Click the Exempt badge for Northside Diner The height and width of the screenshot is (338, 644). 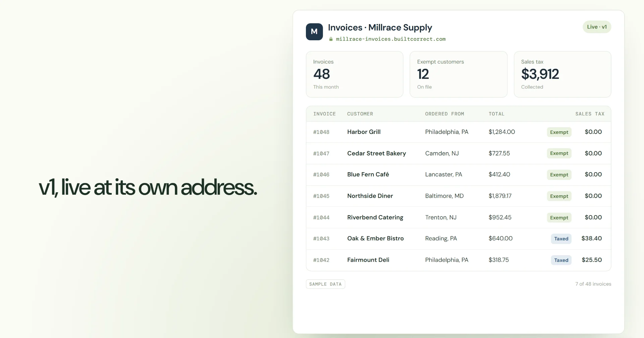559,196
